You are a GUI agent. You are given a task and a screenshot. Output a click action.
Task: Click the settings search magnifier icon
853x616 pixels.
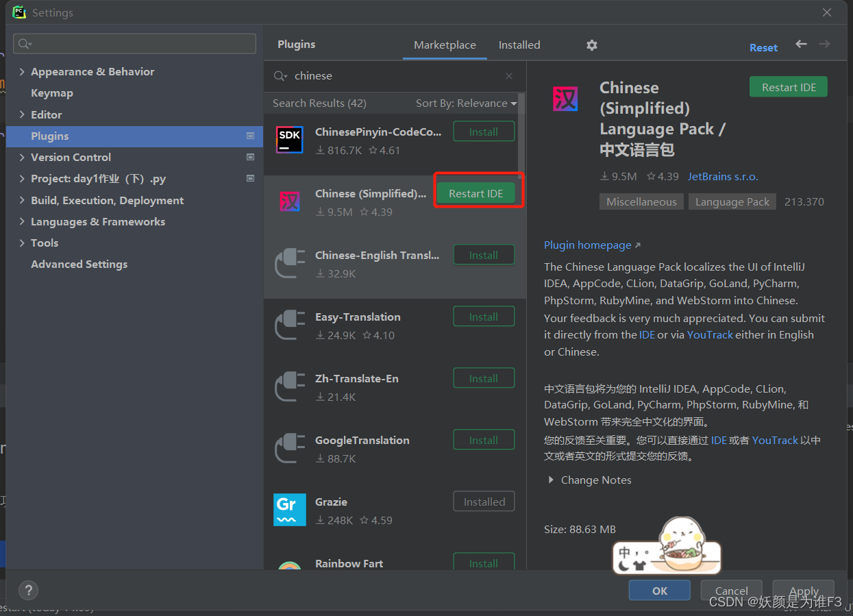[x=25, y=44]
